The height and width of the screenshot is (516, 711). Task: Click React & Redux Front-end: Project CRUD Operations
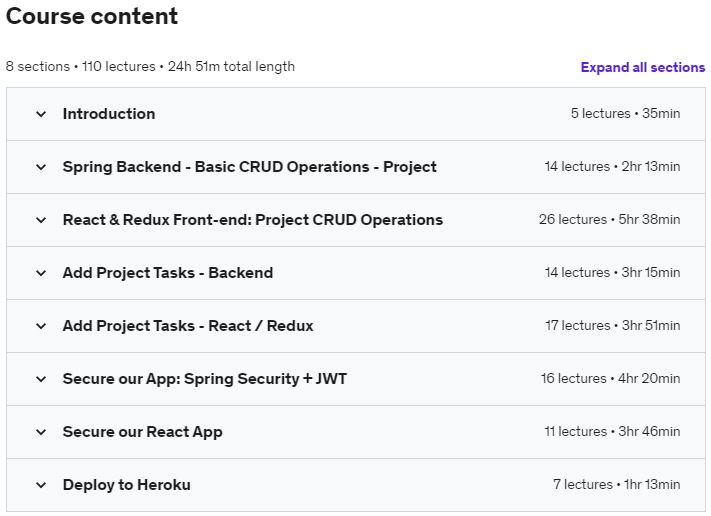pyautogui.click(x=252, y=220)
